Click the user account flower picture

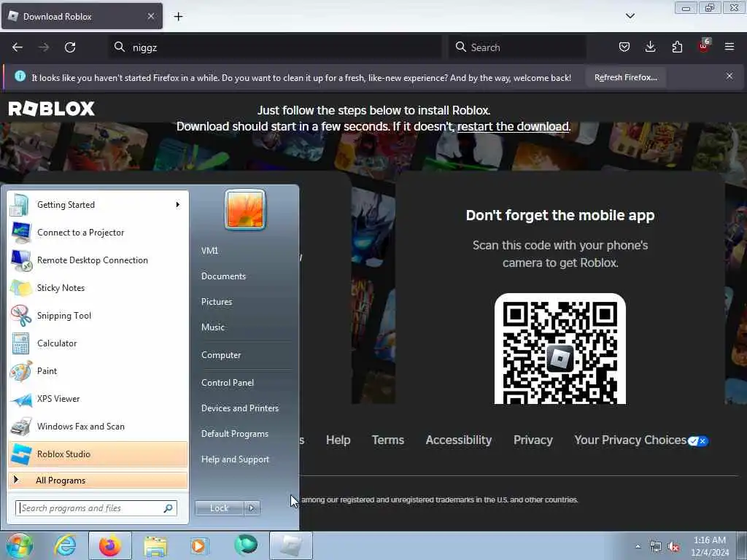tap(245, 209)
